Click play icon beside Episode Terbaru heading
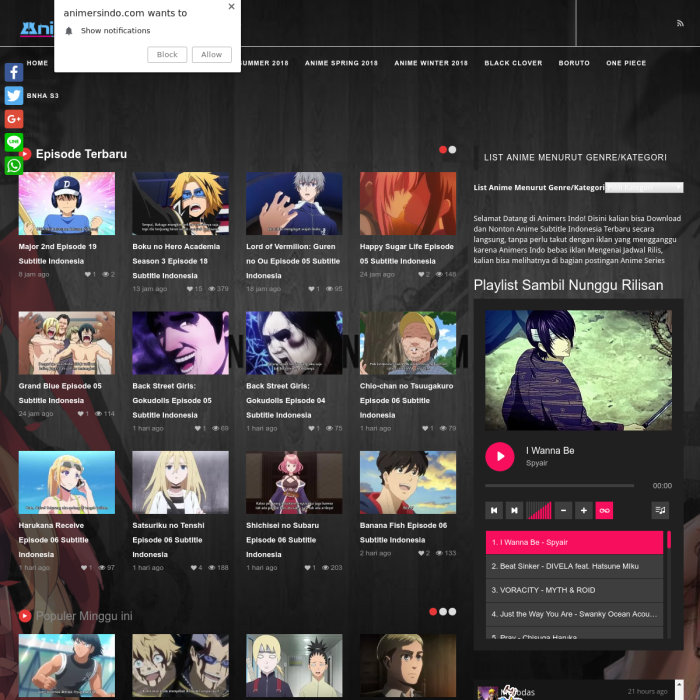The image size is (700, 700). click(25, 154)
